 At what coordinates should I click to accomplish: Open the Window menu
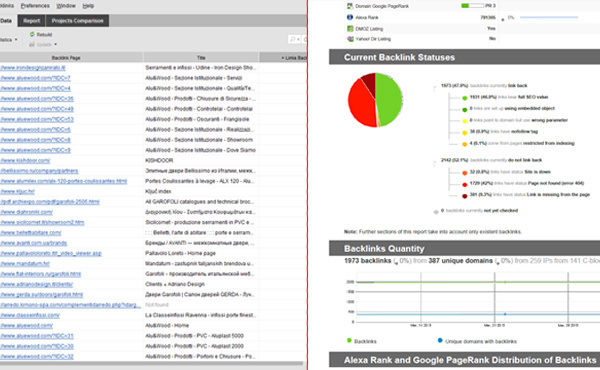(x=66, y=6)
